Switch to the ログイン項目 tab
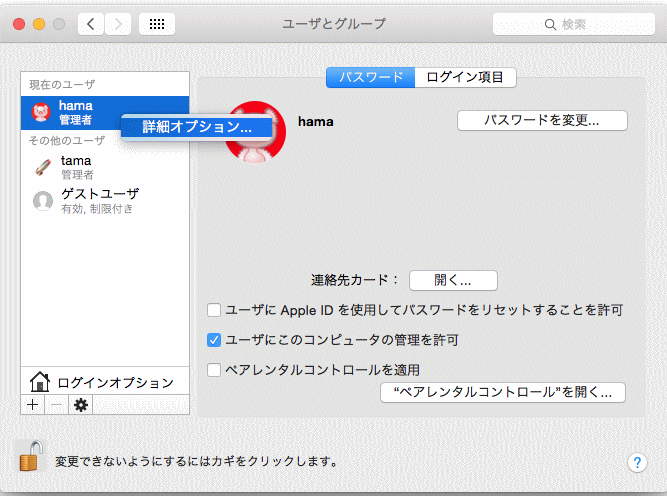Viewport: 667px width, 496px height. coord(465,77)
